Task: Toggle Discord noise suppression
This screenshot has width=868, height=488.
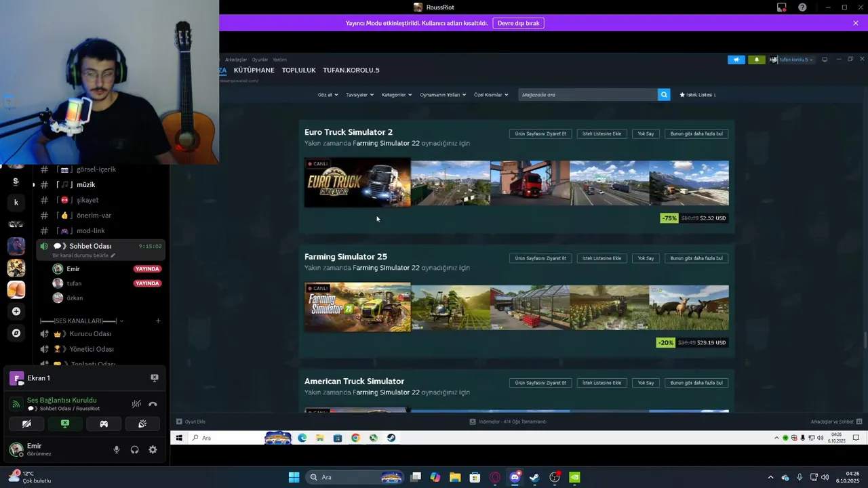Action: point(136,404)
